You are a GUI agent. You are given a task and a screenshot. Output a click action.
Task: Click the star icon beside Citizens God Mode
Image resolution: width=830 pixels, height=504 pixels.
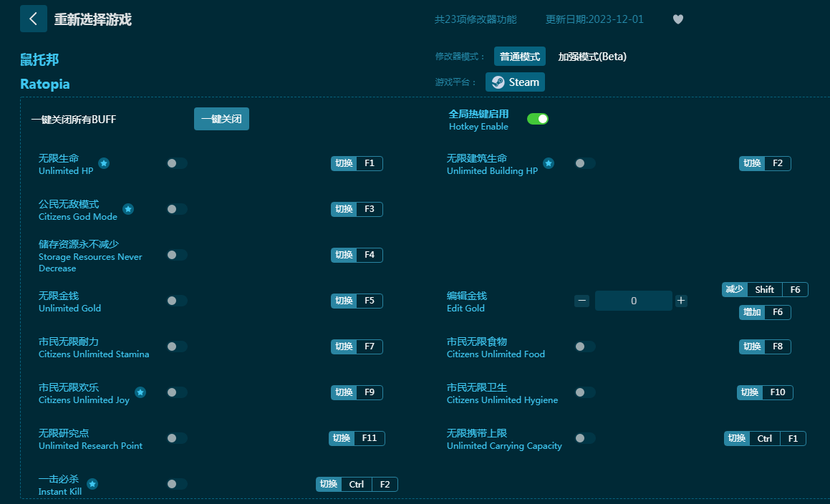[128, 209]
